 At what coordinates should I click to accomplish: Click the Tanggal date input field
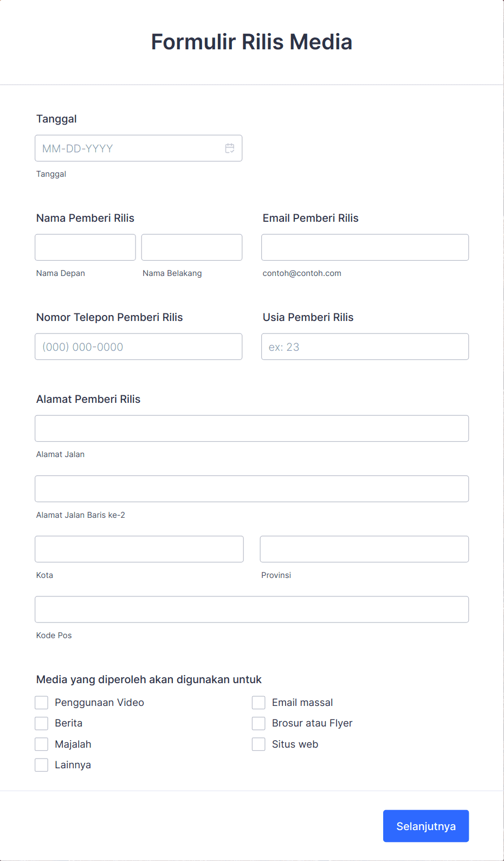138,148
